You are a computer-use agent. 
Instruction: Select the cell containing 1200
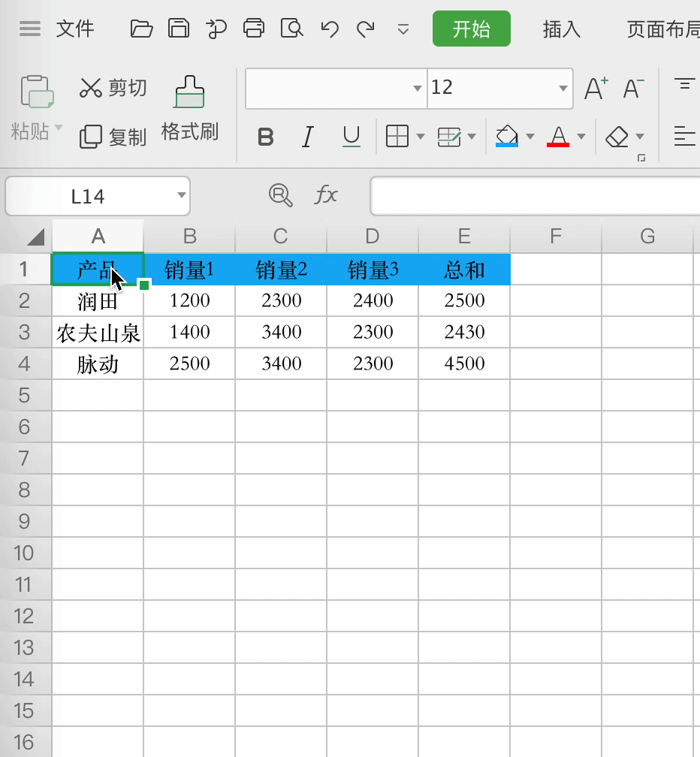[189, 300]
